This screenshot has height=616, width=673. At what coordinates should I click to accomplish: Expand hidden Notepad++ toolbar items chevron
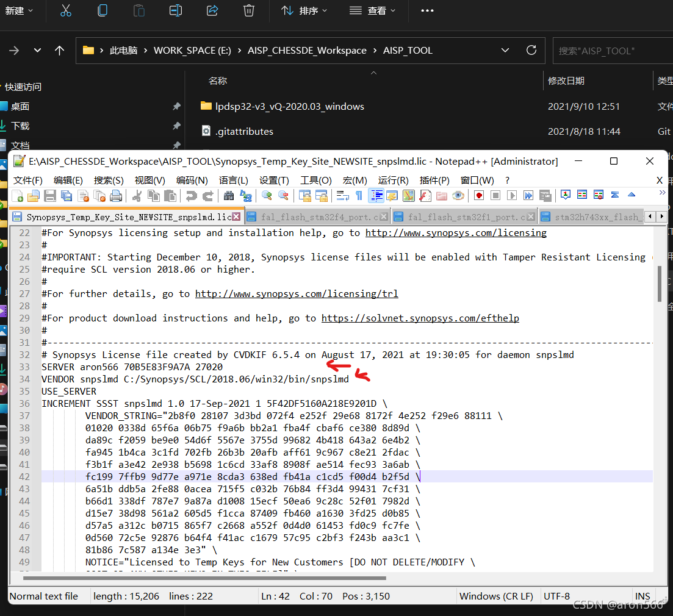pyautogui.click(x=662, y=193)
